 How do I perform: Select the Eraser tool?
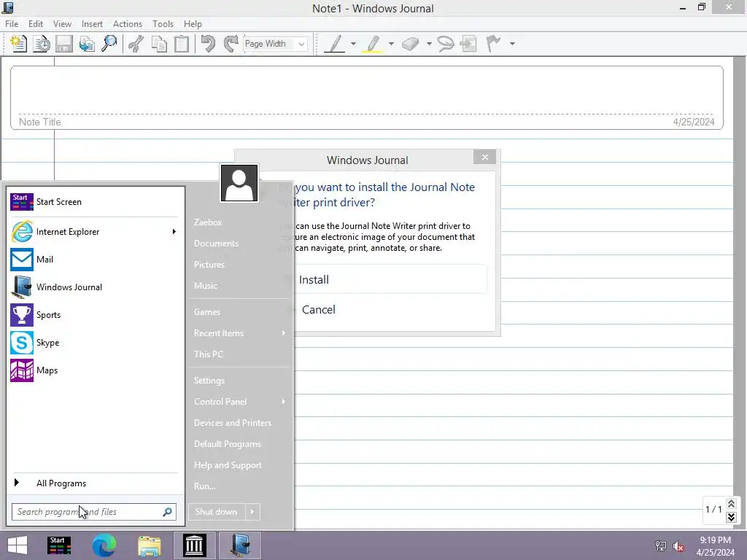[410, 44]
